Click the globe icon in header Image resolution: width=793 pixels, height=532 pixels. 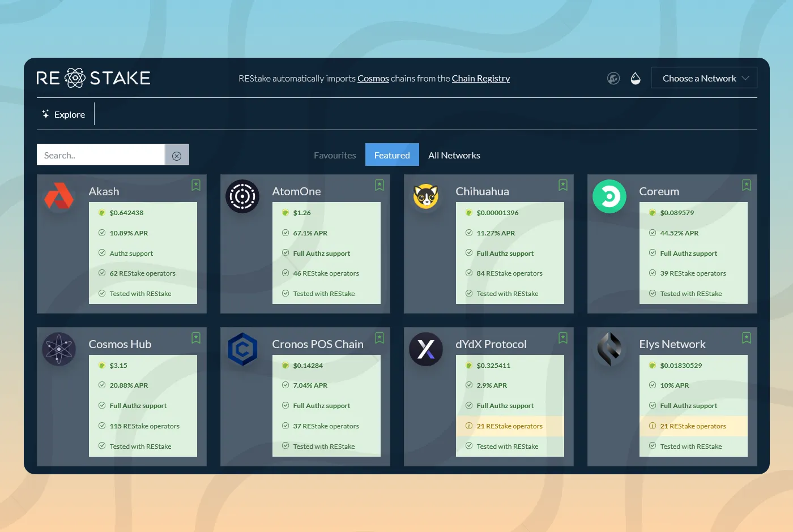613,79
